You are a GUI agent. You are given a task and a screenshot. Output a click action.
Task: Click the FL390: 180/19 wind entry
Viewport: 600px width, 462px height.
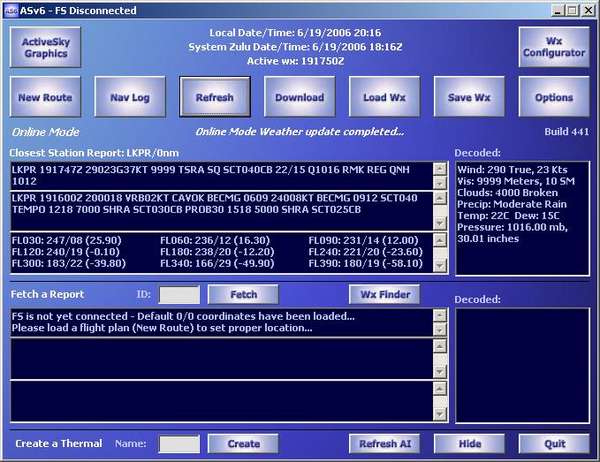[365, 263]
